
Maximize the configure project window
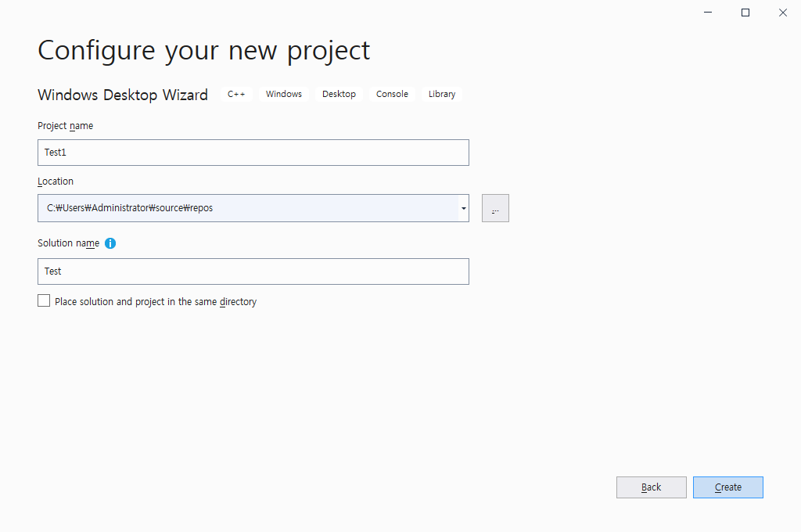745,13
